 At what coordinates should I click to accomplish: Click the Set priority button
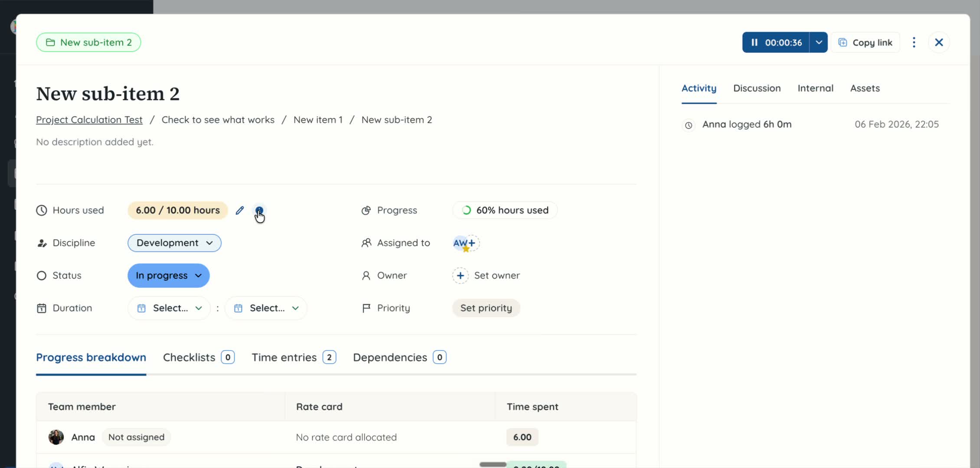coord(486,308)
